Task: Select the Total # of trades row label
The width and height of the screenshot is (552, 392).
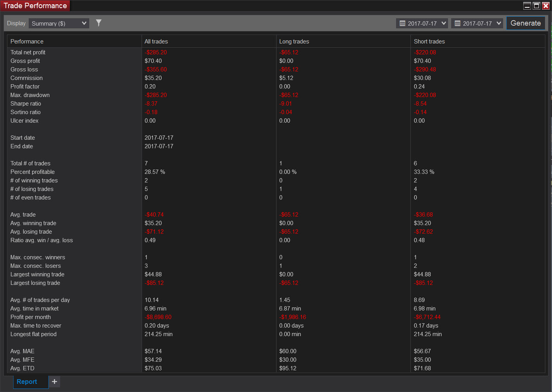Action: pyautogui.click(x=30, y=163)
